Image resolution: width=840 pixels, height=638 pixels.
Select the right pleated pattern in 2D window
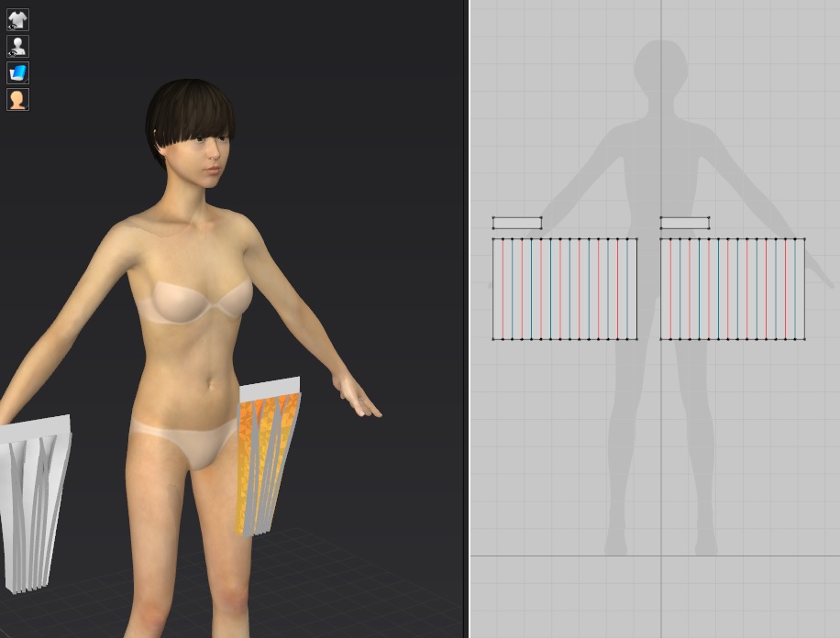pos(733,289)
